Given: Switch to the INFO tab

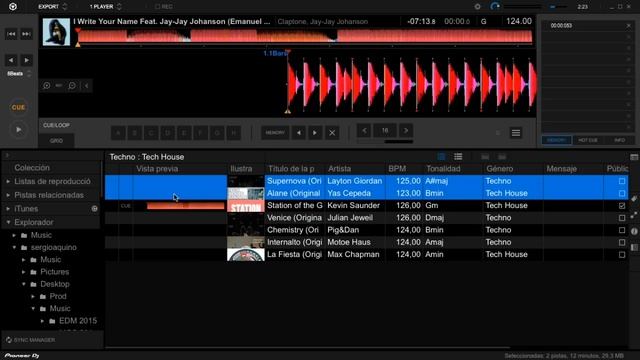Looking at the screenshot, I should [x=620, y=140].
